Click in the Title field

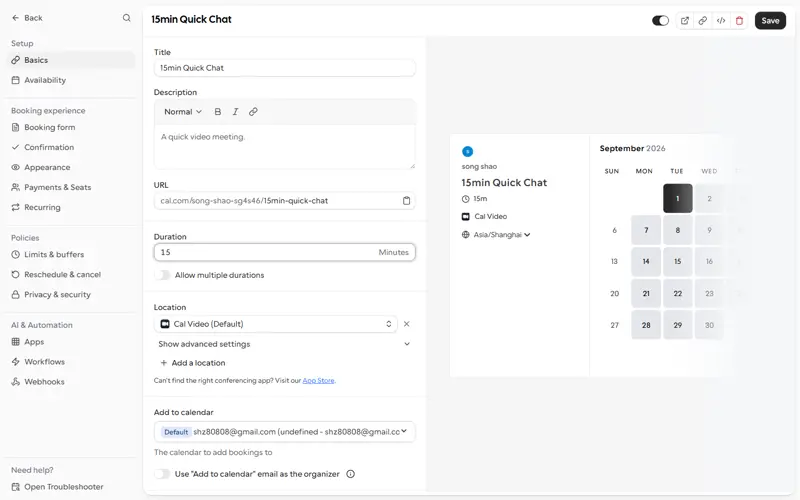point(284,68)
